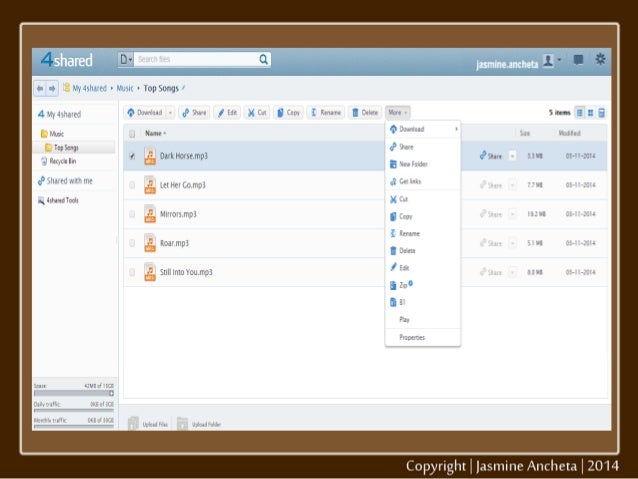Open the user profile avatar icon
Screen dimensions: 638x479
pyautogui.click(x=548, y=61)
